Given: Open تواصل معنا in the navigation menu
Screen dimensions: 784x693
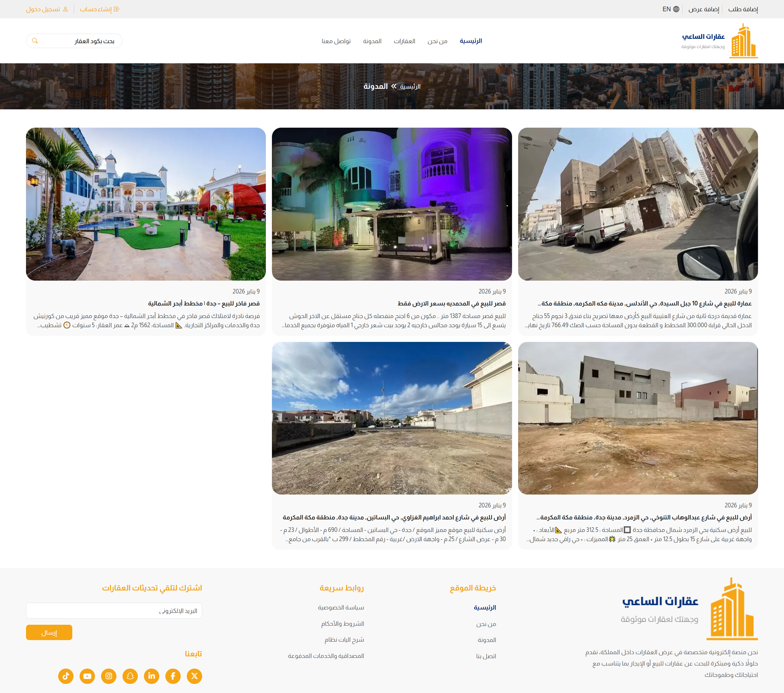Looking at the screenshot, I should point(336,41).
